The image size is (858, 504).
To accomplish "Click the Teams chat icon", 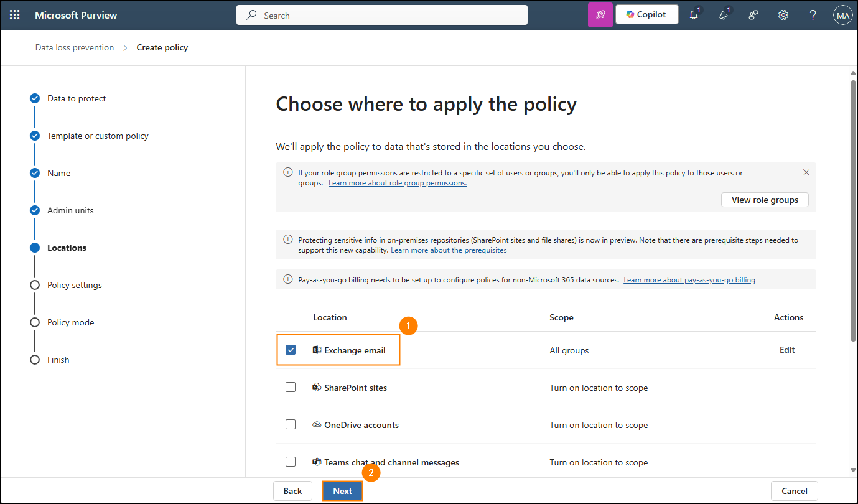I will click(317, 462).
